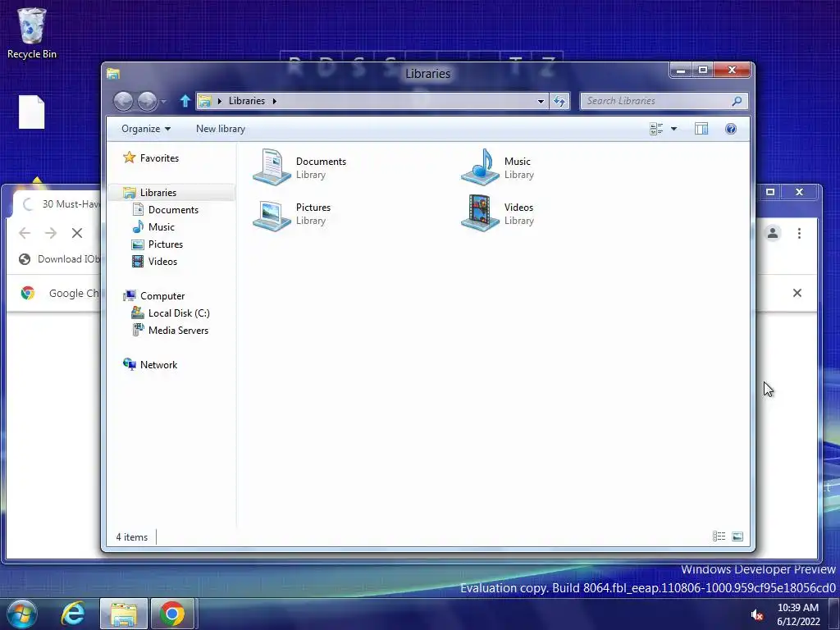Open the Organize menu
This screenshot has height=630, width=840.
click(146, 129)
